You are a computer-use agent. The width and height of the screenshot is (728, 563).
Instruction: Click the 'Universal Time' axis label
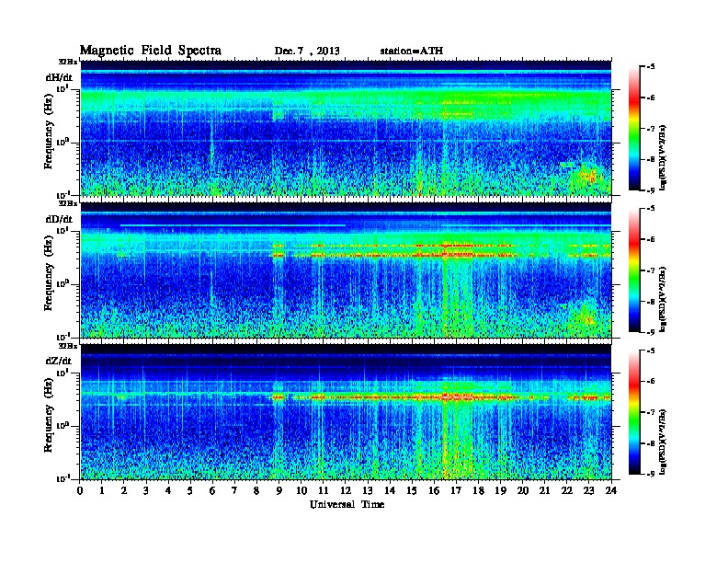347,504
